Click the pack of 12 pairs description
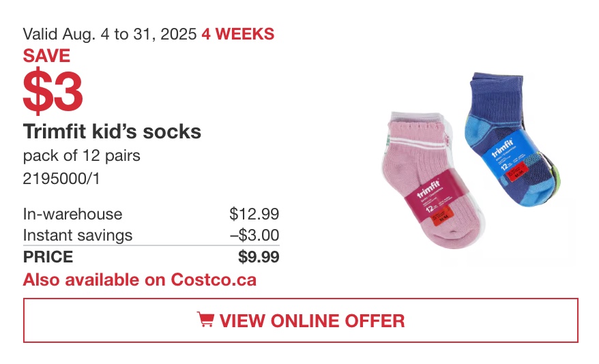The width and height of the screenshot is (599, 364). 81,155
